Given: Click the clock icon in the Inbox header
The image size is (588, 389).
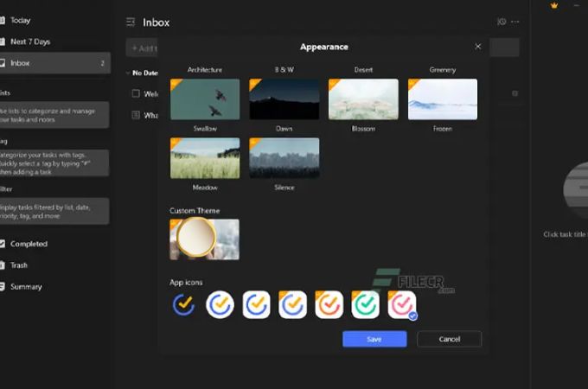Looking at the screenshot, I should point(502,22).
